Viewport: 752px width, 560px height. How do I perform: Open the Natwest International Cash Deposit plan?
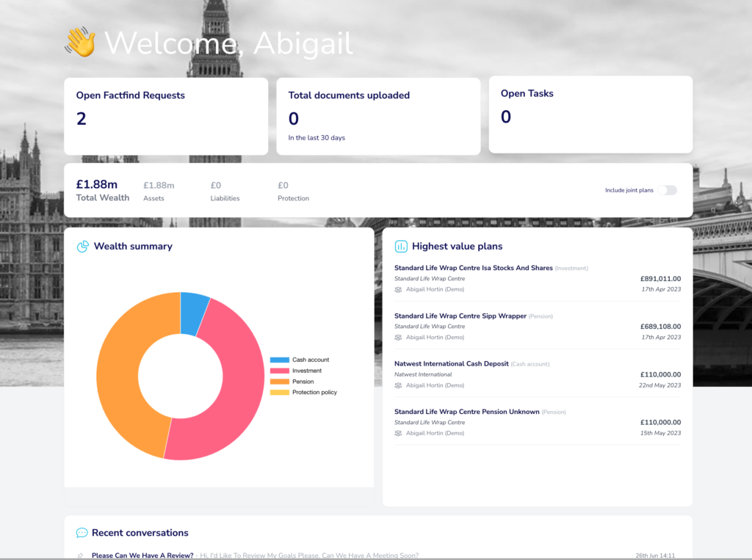tap(451, 363)
